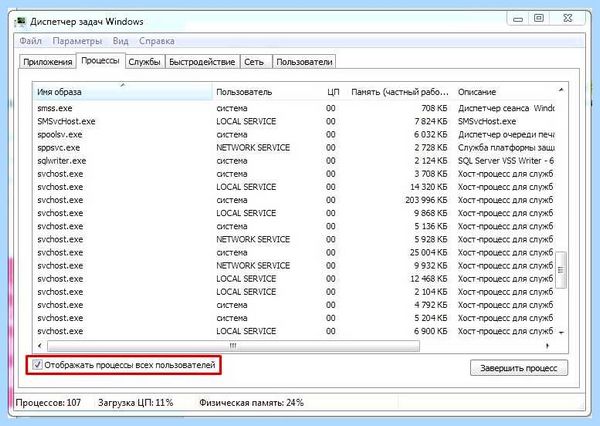Screen dimensions: 600x426
Task: Select svchost.exe using 14 320 КБ
Action: pos(295,187)
